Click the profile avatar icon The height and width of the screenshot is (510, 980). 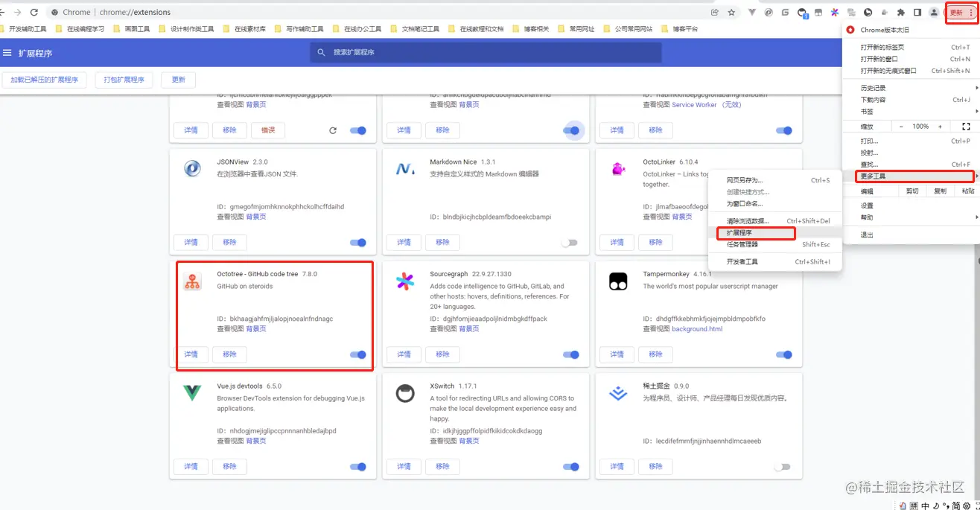tap(934, 12)
